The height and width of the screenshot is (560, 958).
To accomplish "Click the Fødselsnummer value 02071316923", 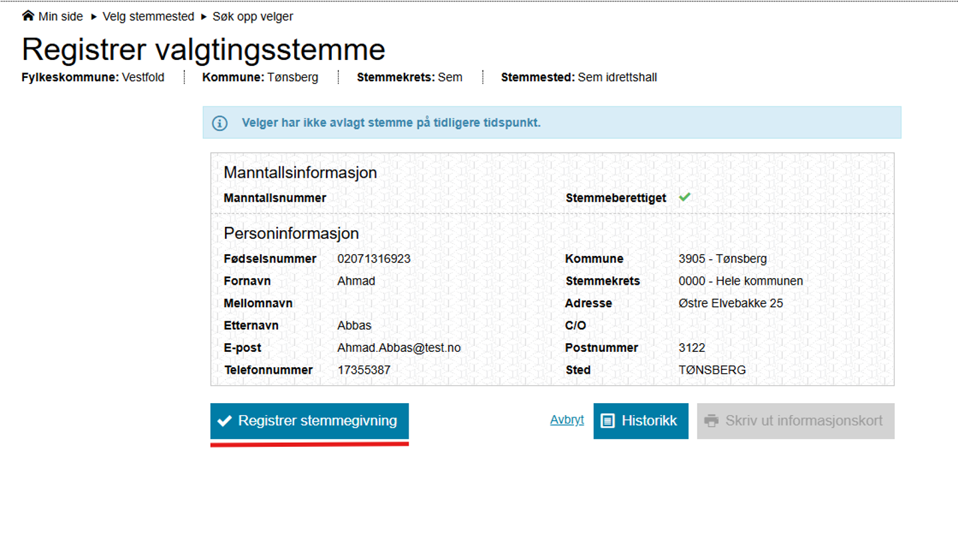I will pos(374,259).
